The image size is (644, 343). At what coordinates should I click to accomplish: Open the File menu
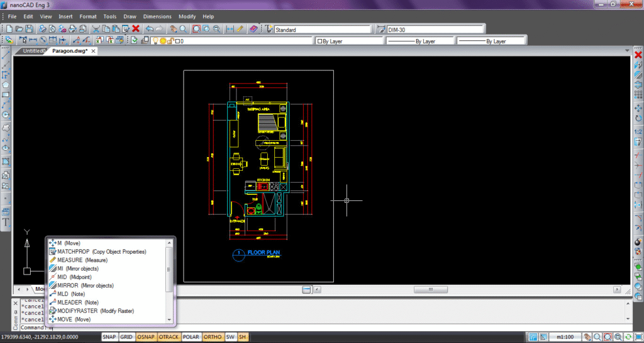(x=12, y=17)
